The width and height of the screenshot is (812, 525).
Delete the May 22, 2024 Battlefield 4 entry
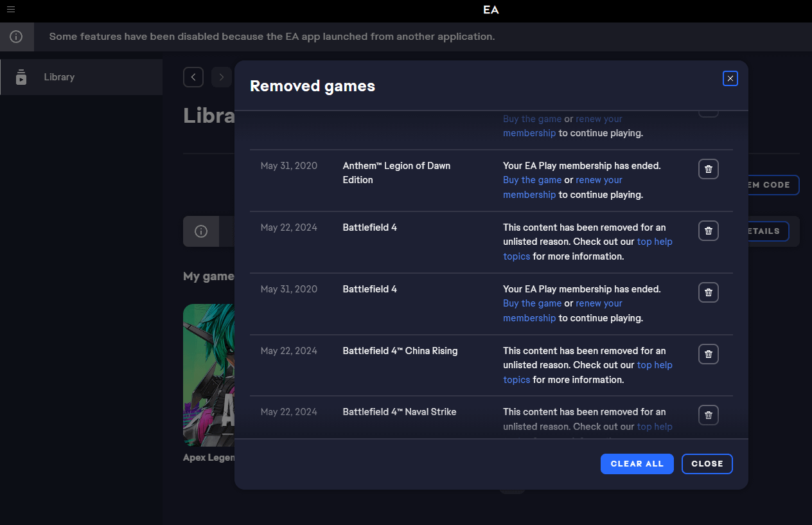point(709,231)
